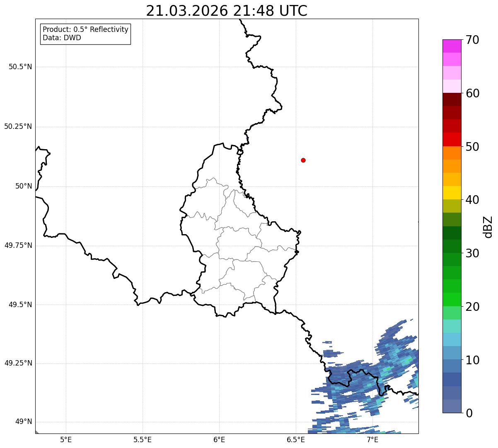Image resolution: width=498 pixels, height=448 pixels.
Task: Click the turquoise colorbar segment below 20
Action: coord(452,326)
